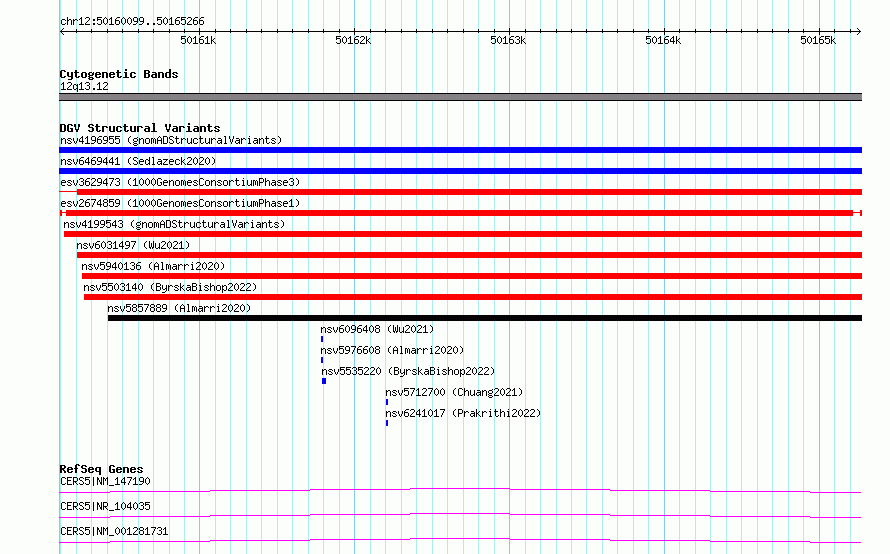Click the 50163k ruler tick label
Screen dimensions: 890x554
tap(508, 40)
